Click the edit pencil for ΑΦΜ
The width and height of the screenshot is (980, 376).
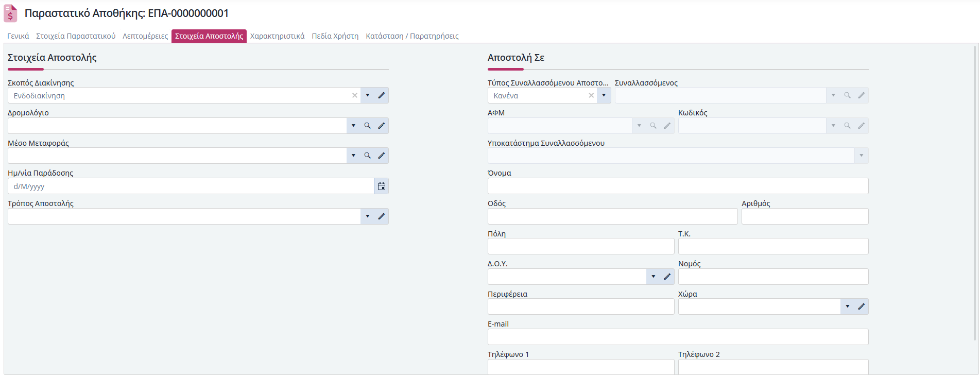[x=667, y=126]
